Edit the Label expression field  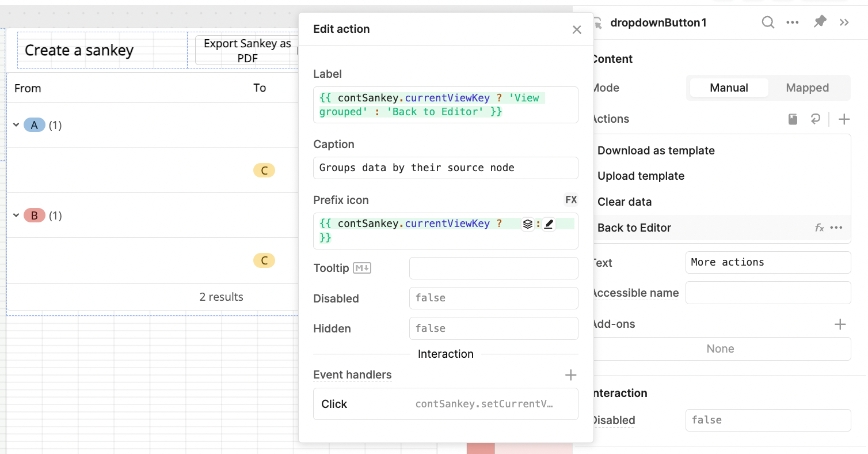click(x=446, y=105)
